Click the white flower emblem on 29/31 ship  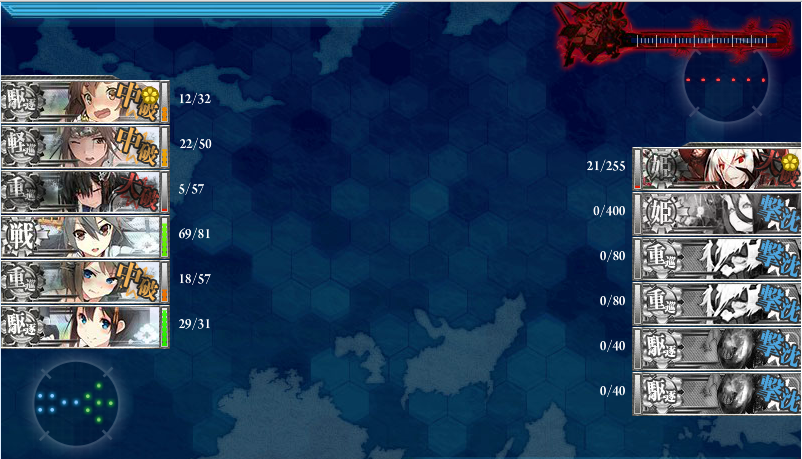click(146, 333)
